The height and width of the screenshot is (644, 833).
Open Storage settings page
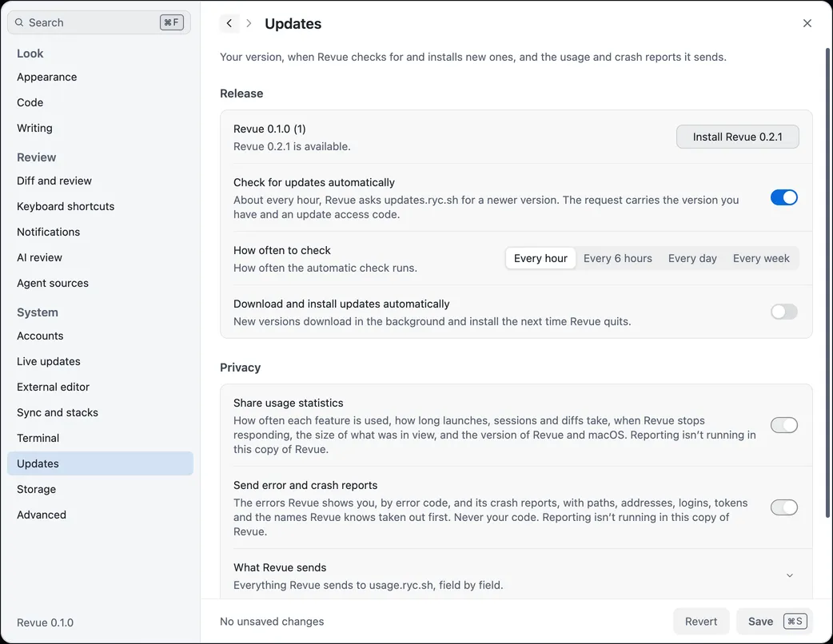(100, 489)
